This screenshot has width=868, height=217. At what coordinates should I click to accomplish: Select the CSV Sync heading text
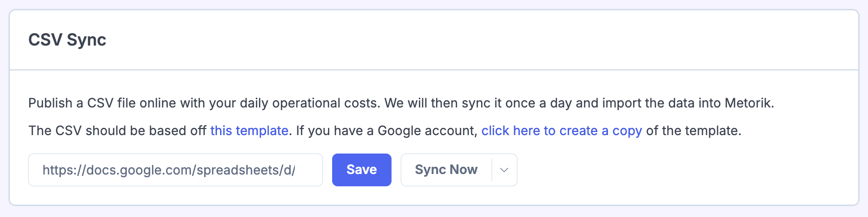[x=67, y=40]
